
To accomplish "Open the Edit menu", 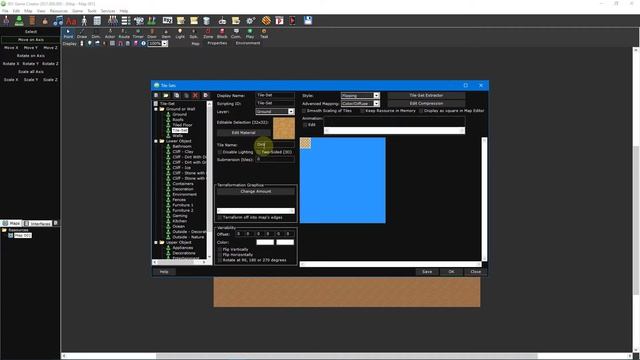I will click(16, 11).
